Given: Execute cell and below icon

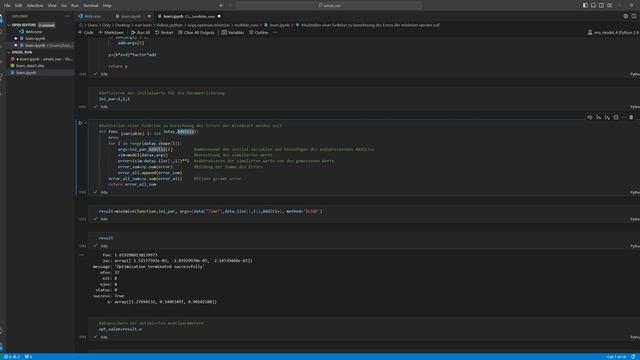Looking at the screenshot, I should pos(607,118).
